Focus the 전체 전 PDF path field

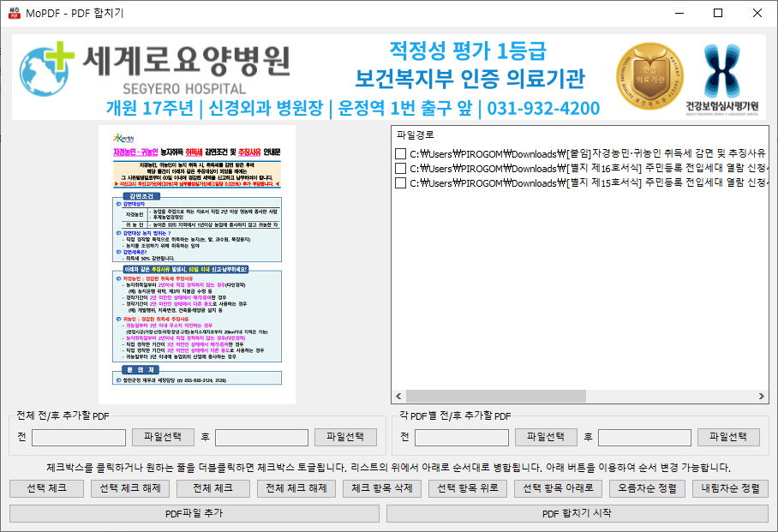pos(79,438)
